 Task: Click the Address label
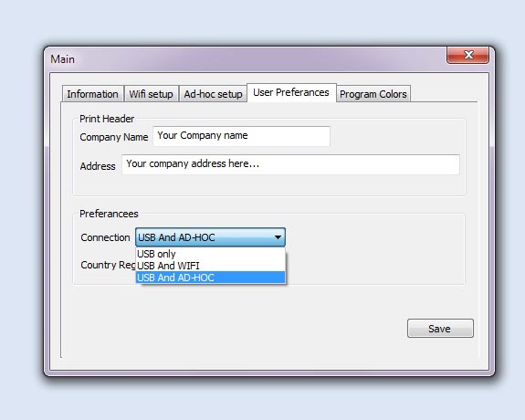click(98, 166)
